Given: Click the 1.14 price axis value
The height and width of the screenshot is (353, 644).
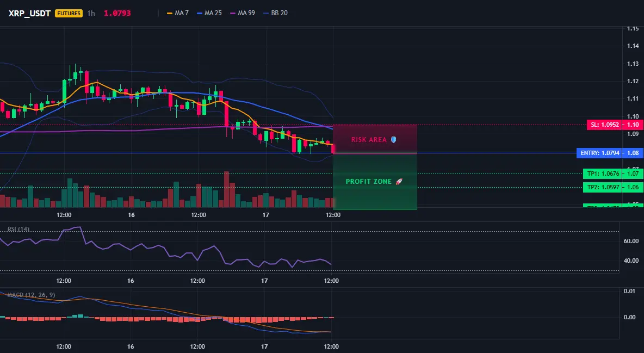Looking at the screenshot, I should tap(633, 46).
